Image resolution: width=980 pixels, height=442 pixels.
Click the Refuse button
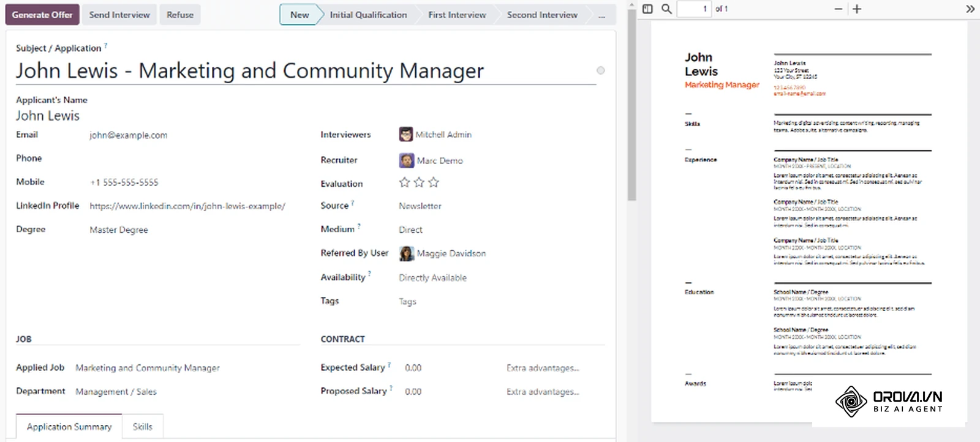(x=180, y=15)
